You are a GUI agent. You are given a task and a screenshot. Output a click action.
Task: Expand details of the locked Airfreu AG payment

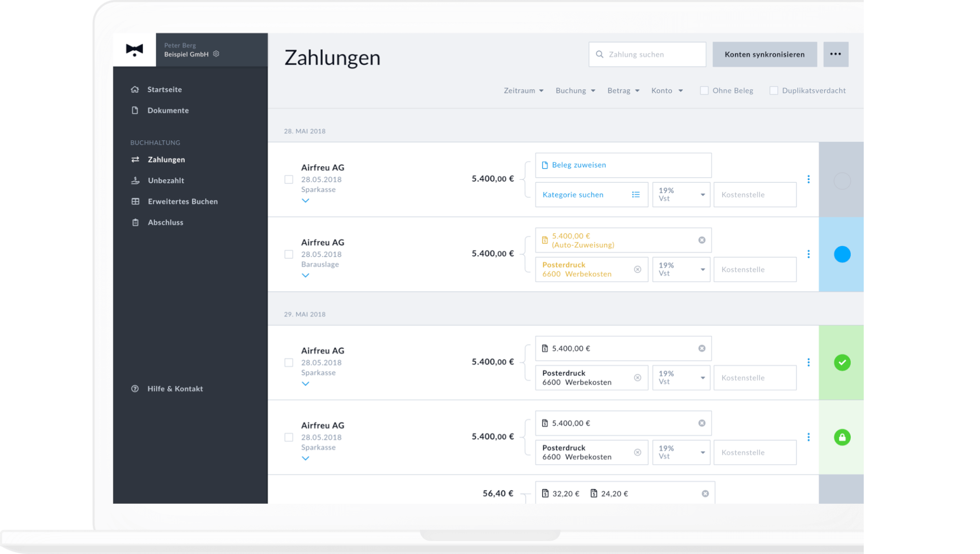[x=305, y=458]
